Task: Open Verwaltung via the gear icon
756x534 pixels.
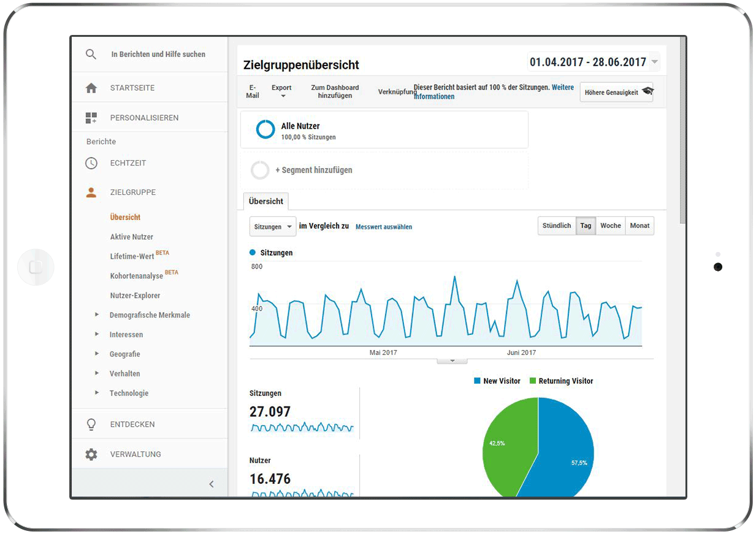Action: pos(91,454)
